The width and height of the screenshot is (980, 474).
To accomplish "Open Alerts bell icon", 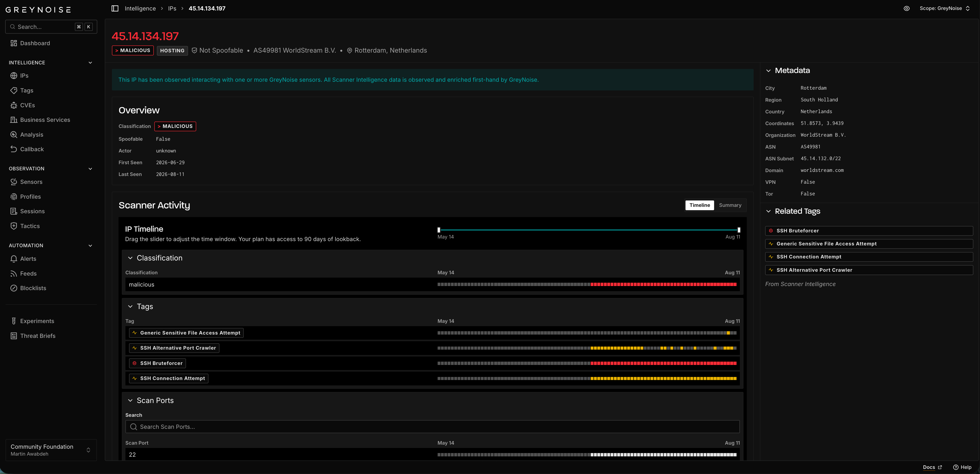I will pyautogui.click(x=14, y=259).
